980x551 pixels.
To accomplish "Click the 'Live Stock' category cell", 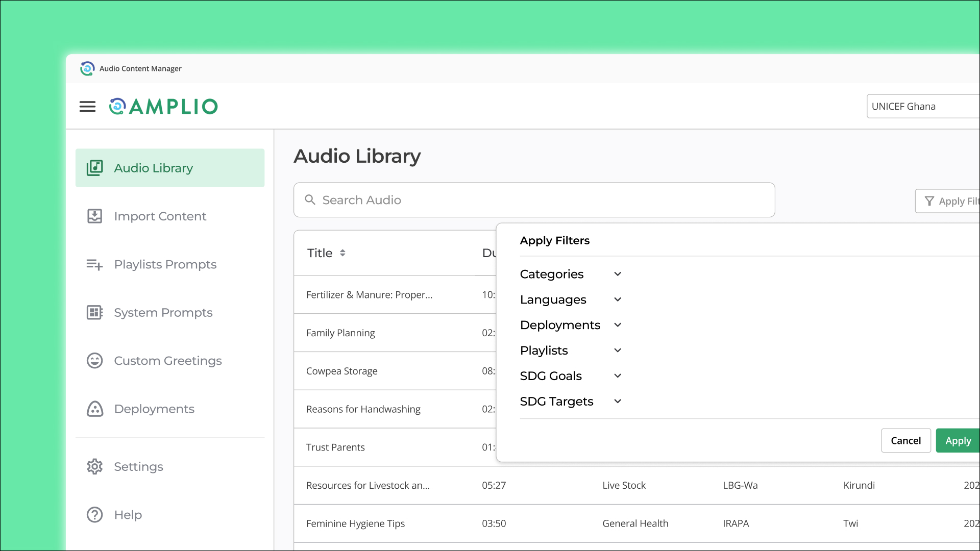I will (x=624, y=485).
